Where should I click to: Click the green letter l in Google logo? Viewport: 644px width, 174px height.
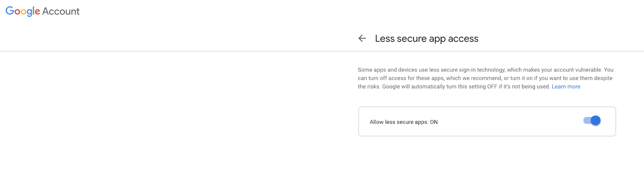pyautogui.click(x=33, y=11)
